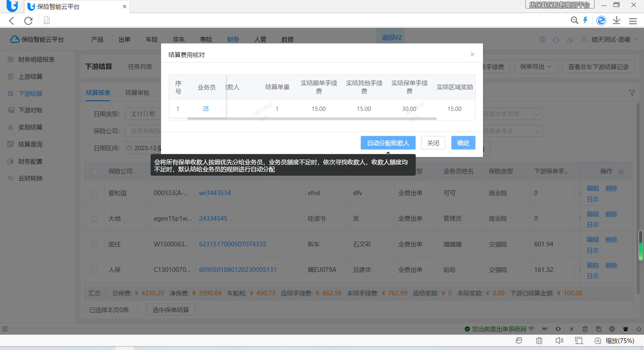Click the status bar refresh sync icon
The image size is (644, 350).
(x=558, y=329)
